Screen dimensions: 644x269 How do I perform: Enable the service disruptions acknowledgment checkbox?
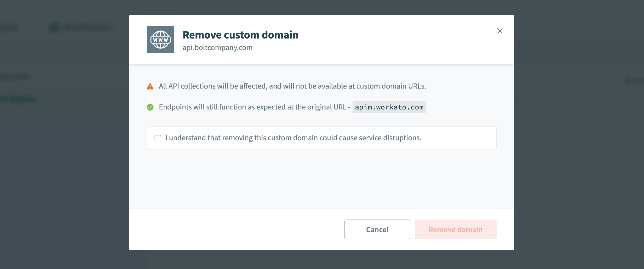coord(158,138)
